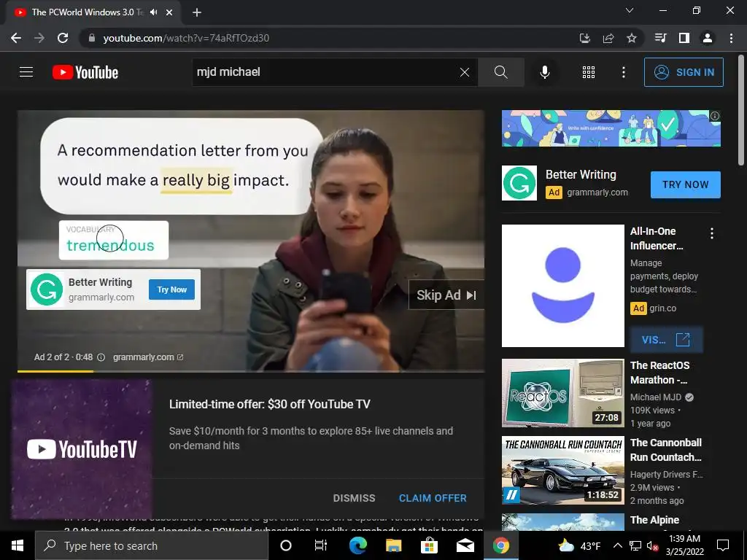747x560 pixels.
Task: Open Windows Task View
Action: tap(321, 545)
